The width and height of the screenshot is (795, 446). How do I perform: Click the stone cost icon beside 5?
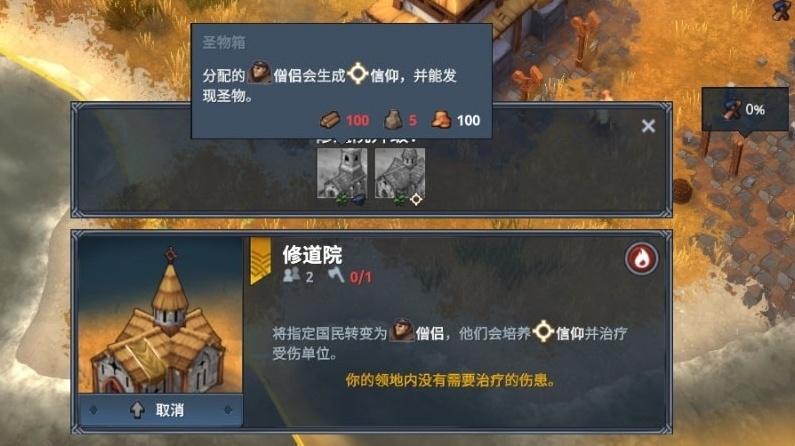393,120
